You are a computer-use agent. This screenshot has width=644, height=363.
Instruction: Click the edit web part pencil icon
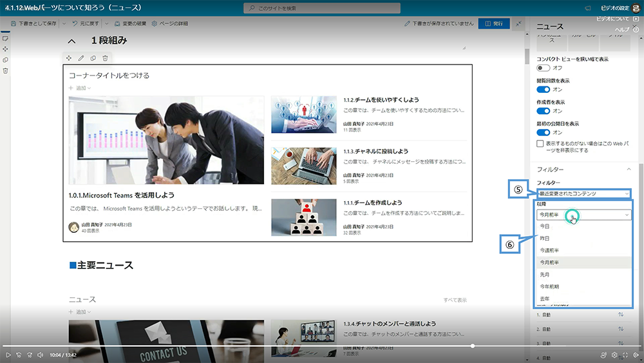[81, 59]
